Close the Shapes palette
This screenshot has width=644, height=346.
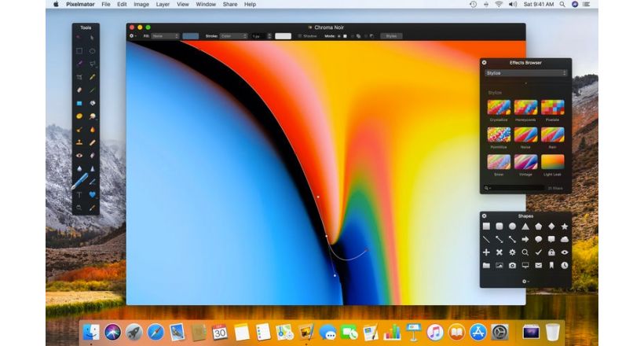tap(485, 216)
